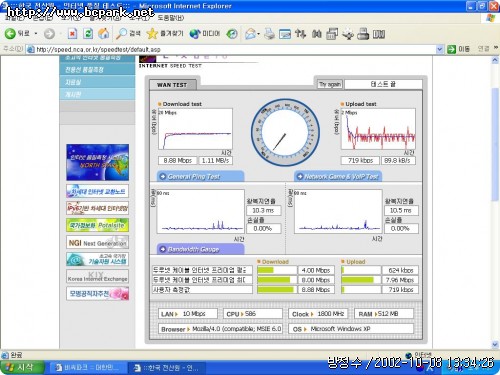
Task: Open the Mail envelope icon
Action: [x=250, y=34]
